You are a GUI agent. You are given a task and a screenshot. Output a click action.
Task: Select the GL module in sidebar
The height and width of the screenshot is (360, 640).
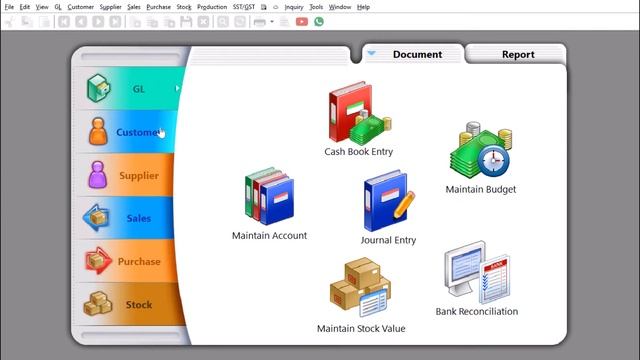click(x=130, y=88)
